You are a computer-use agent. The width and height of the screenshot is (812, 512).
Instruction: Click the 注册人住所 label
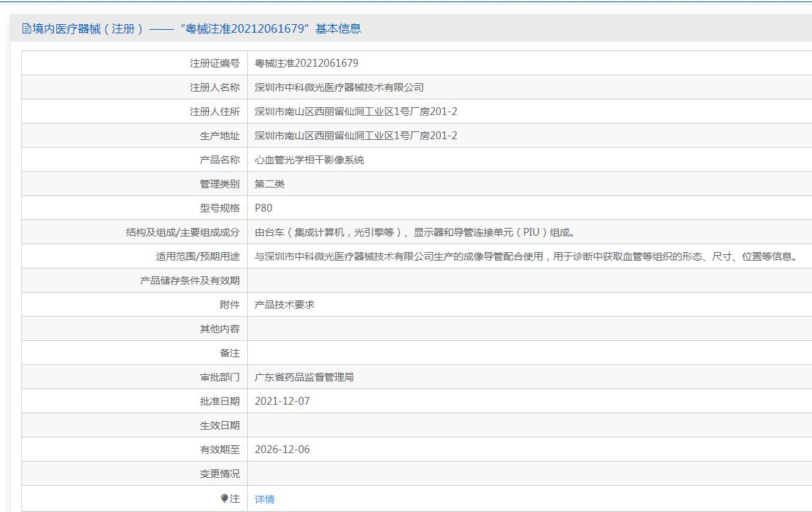tap(215, 111)
